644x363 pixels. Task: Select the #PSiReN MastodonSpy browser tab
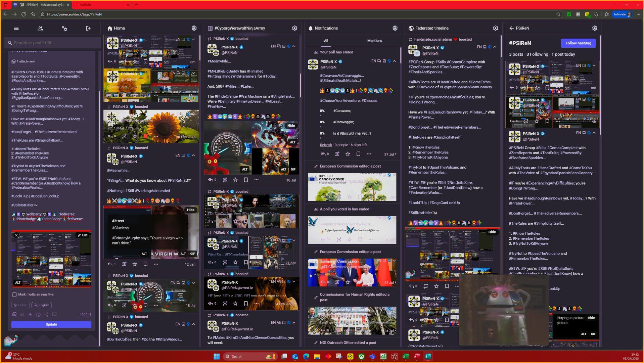pos(41,5)
